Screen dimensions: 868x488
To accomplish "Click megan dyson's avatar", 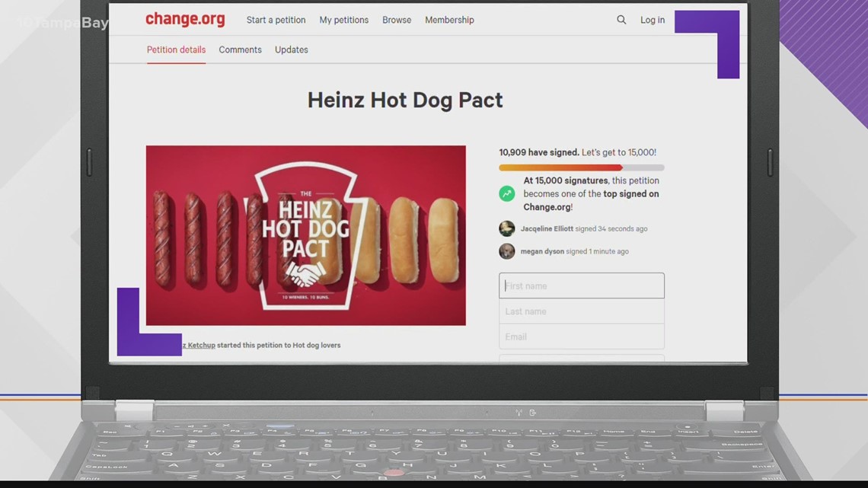I will point(506,251).
